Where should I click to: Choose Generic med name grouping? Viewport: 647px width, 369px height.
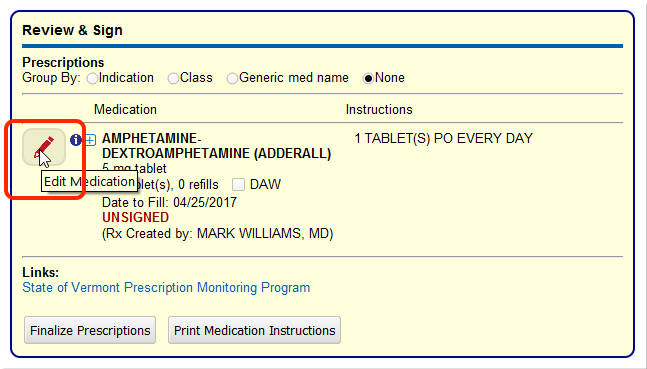click(x=232, y=78)
